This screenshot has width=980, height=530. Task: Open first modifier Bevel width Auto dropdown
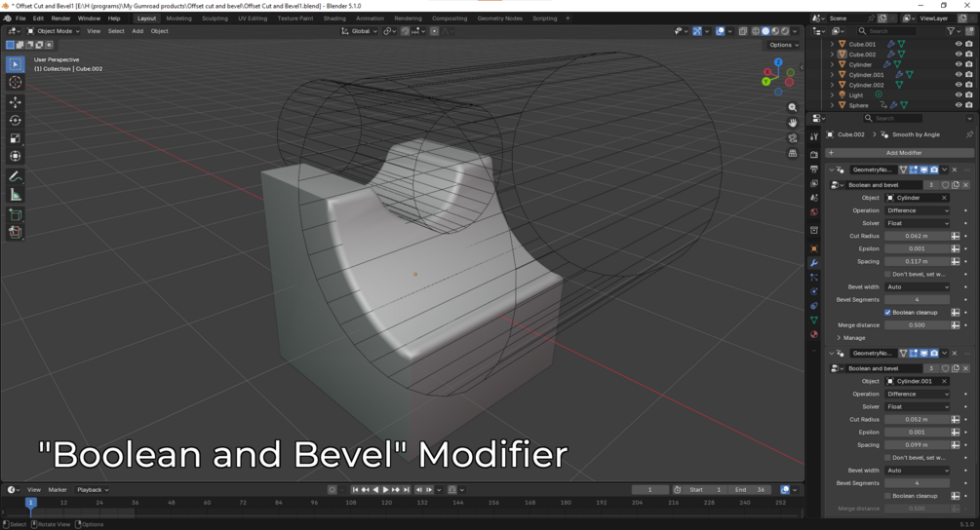pyautogui.click(x=917, y=287)
